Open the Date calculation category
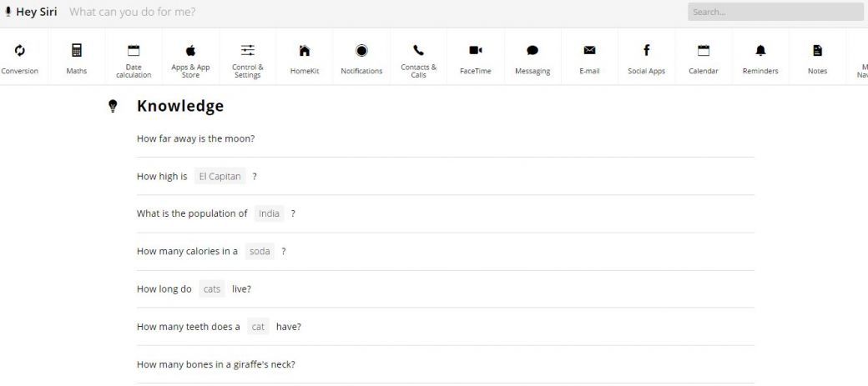868x386 pixels. coord(134,51)
